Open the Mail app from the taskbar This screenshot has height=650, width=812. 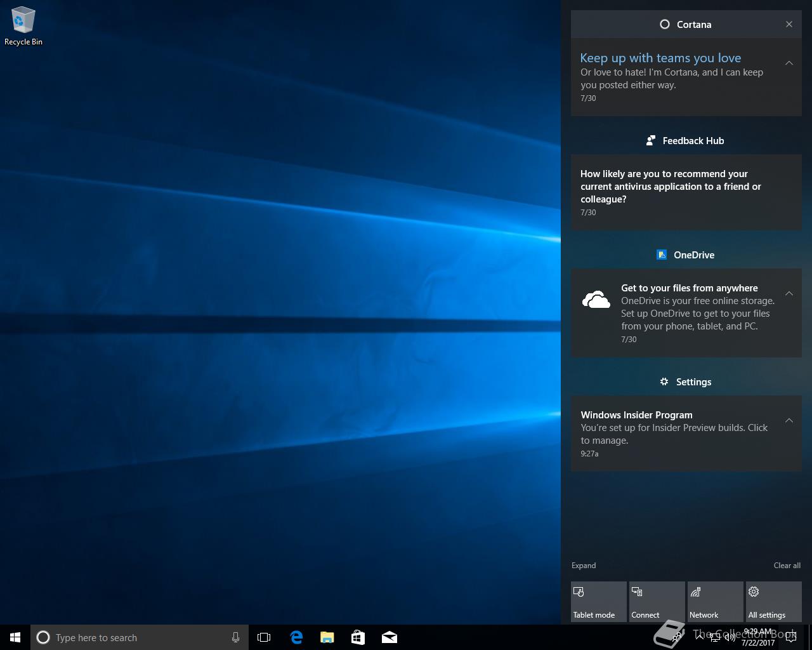pos(390,637)
